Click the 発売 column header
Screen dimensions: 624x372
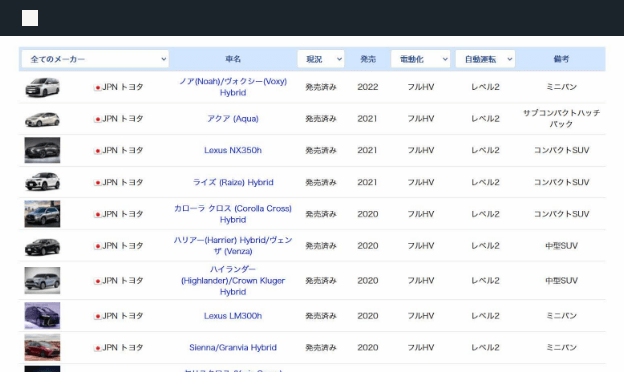[x=368, y=59]
